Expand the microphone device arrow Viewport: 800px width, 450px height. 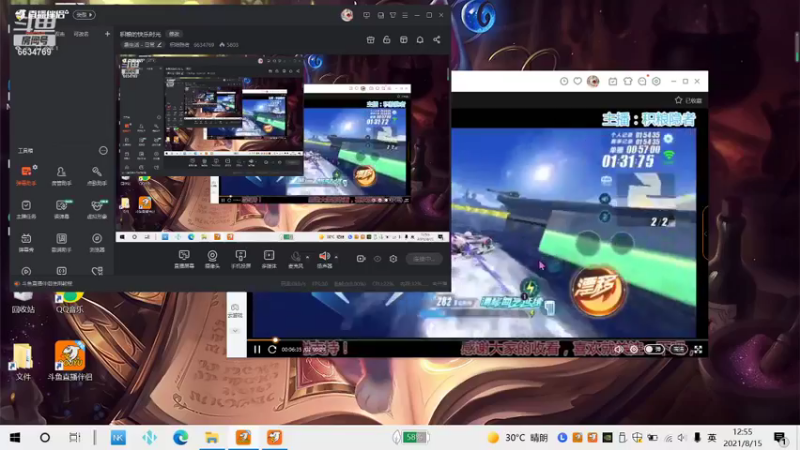tap(307, 257)
